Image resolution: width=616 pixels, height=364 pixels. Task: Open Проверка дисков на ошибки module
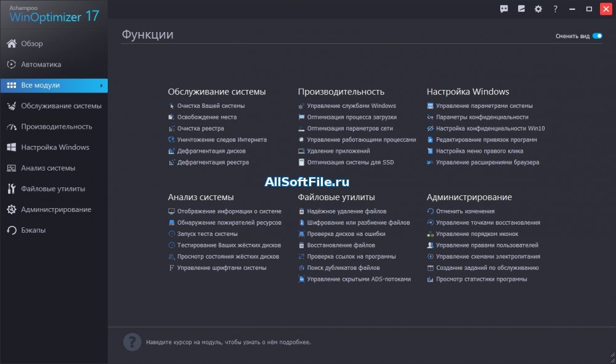point(346,234)
